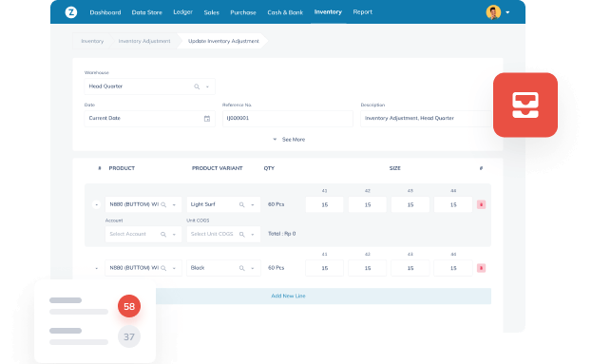
Task: Click the Current Date field
Action: (x=149, y=118)
